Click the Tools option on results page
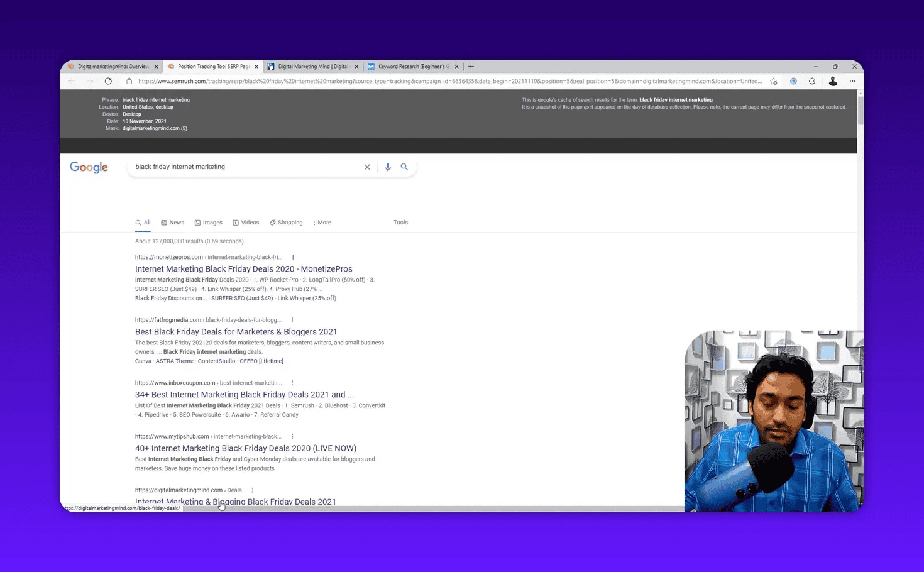Screen dimensions: 924x572 pos(400,222)
